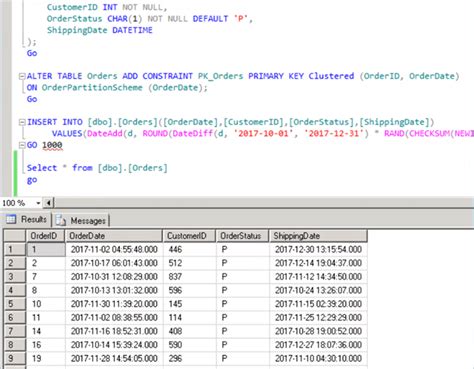This screenshot has width=474, height=369.
Task: Click the Messages tab icon
Action: pos(61,220)
